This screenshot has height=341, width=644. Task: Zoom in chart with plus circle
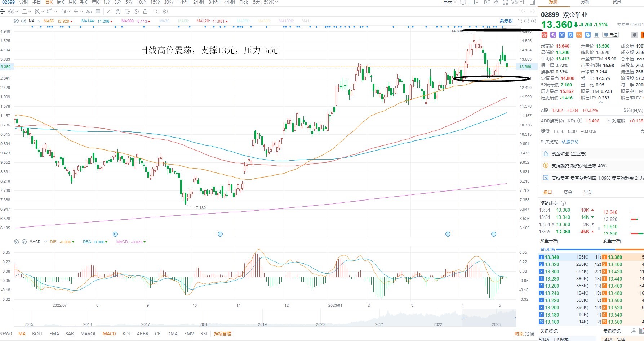click(x=533, y=21)
